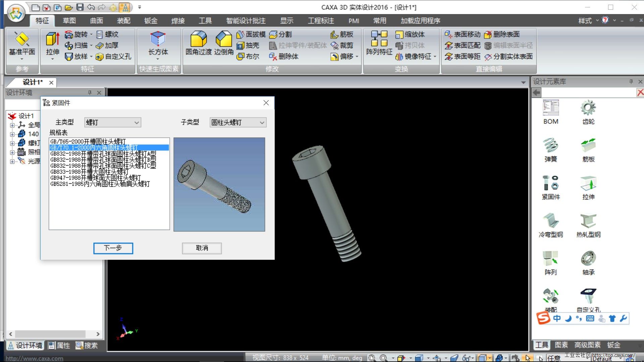Select the 螺纹 thread tool
Screen dimensions: 644x362
(107, 34)
